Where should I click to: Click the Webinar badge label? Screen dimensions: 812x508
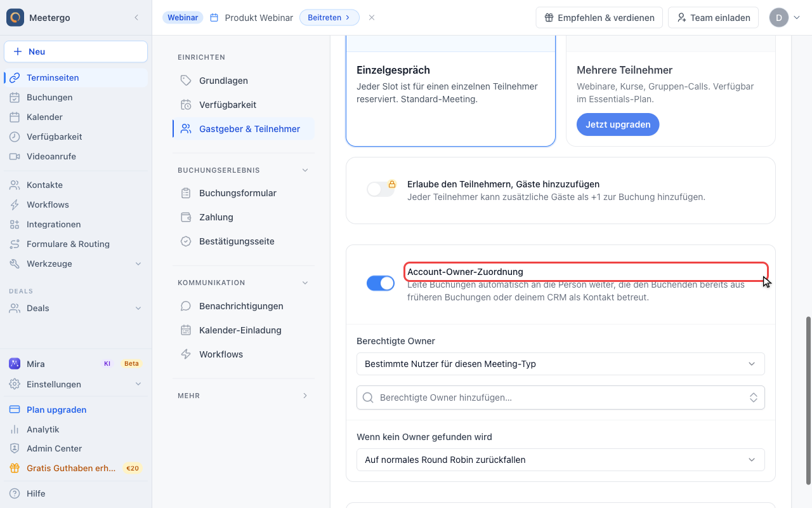pos(183,18)
